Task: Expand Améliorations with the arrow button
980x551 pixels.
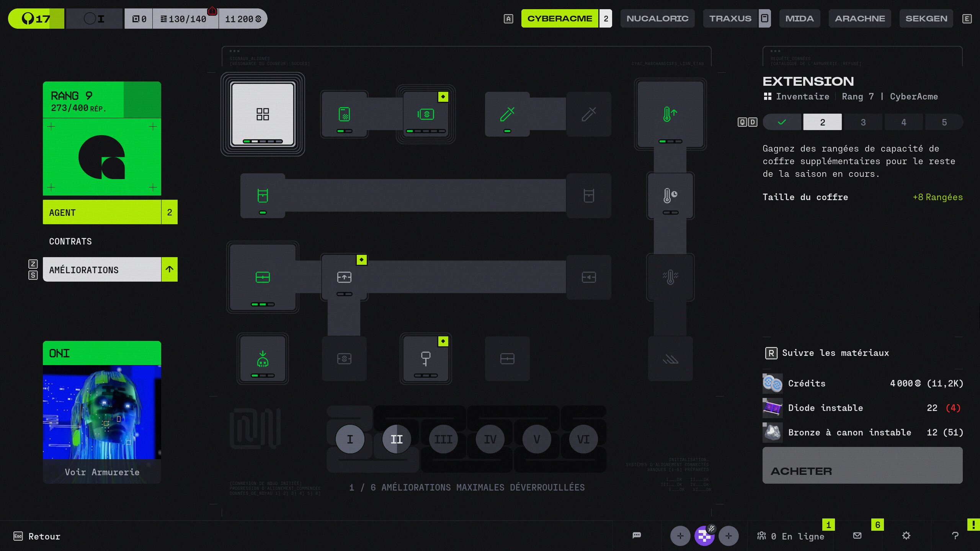Action: [x=169, y=269]
